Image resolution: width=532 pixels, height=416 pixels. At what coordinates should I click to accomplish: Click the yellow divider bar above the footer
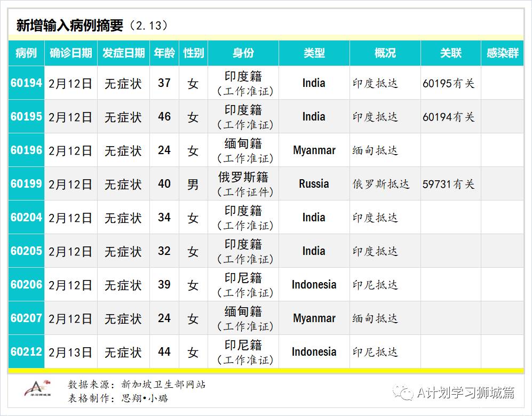(266, 372)
